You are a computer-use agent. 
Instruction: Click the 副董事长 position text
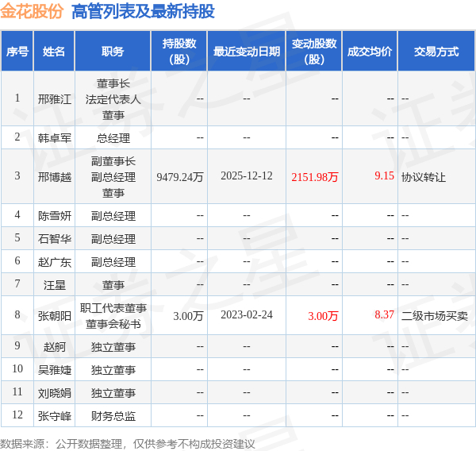pyautogui.click(x=113, y=161)
